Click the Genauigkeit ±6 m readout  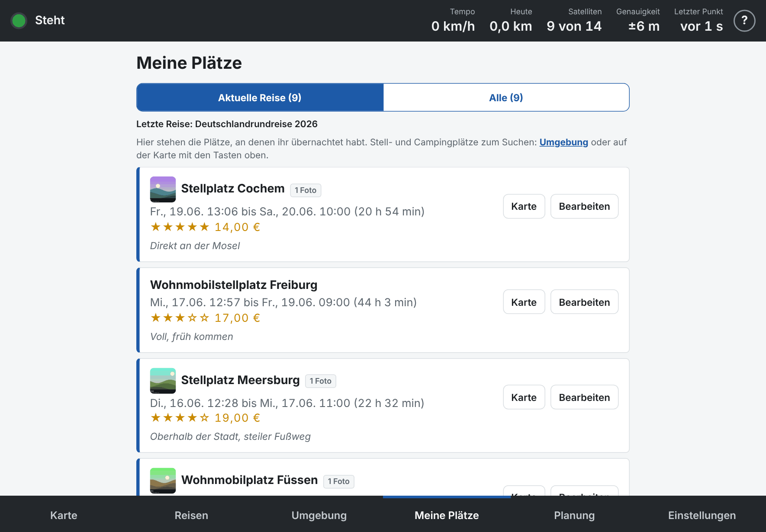pos(638,20)
